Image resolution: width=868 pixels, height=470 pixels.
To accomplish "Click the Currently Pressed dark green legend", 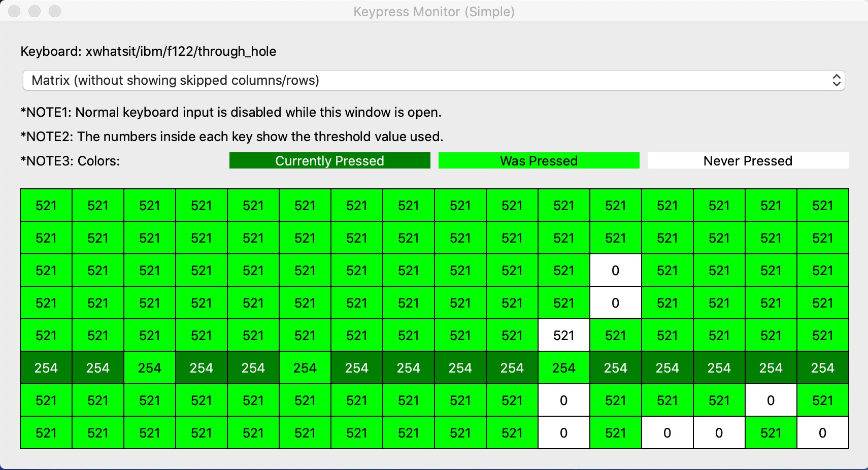I will pos(329,161).
